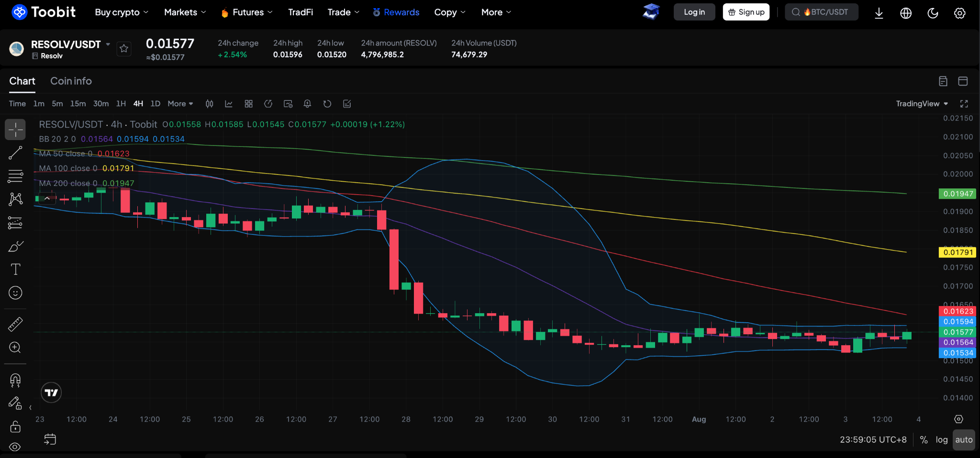Expand the RESOLV/USDT pair selector arrow
Image resolution: width=980 pixels, height=458 pixels.
(108, 44)
